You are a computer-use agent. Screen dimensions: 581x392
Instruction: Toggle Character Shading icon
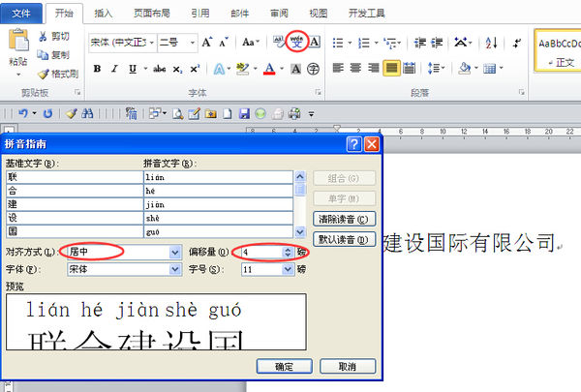(x=295, y=69)
